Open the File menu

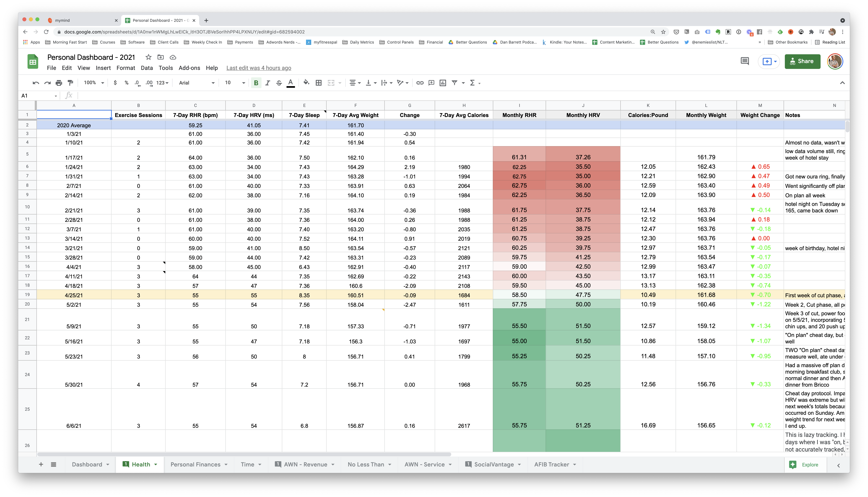click(51, 68)
